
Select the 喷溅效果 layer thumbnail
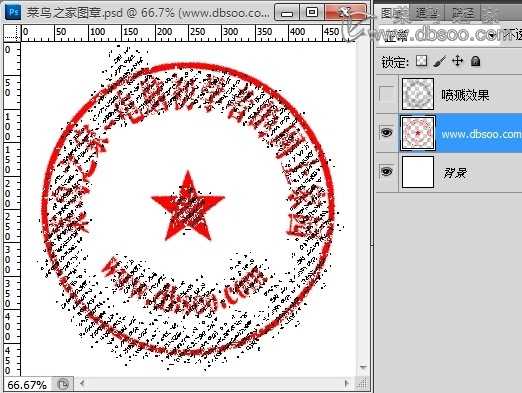pyautogui.click(x=418, y=94)
